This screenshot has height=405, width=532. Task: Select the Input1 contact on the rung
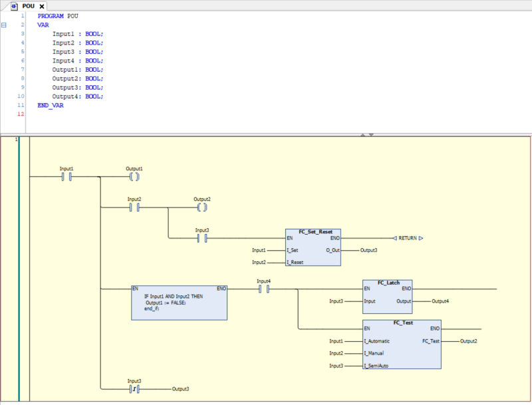pyautogui.click(x=66, y=177)
